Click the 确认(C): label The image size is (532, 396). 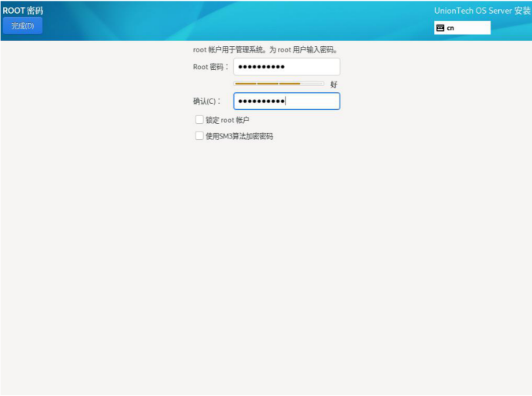pyautogui.click(x=206, y=101)
